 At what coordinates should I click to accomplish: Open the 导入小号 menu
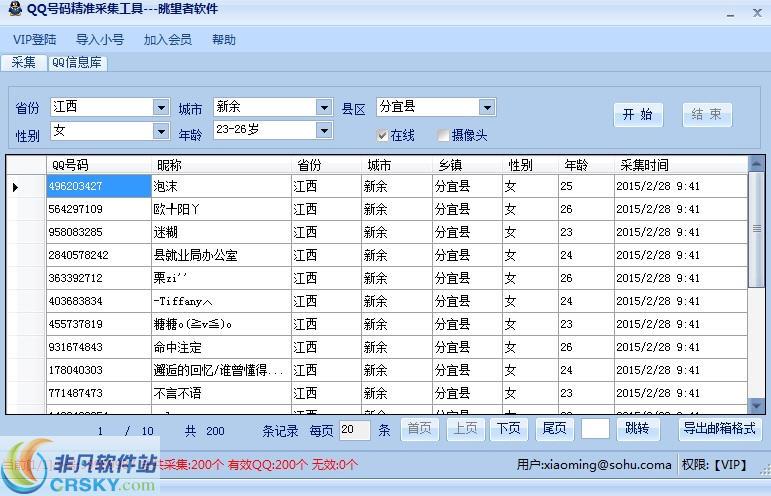coord(100,39)
